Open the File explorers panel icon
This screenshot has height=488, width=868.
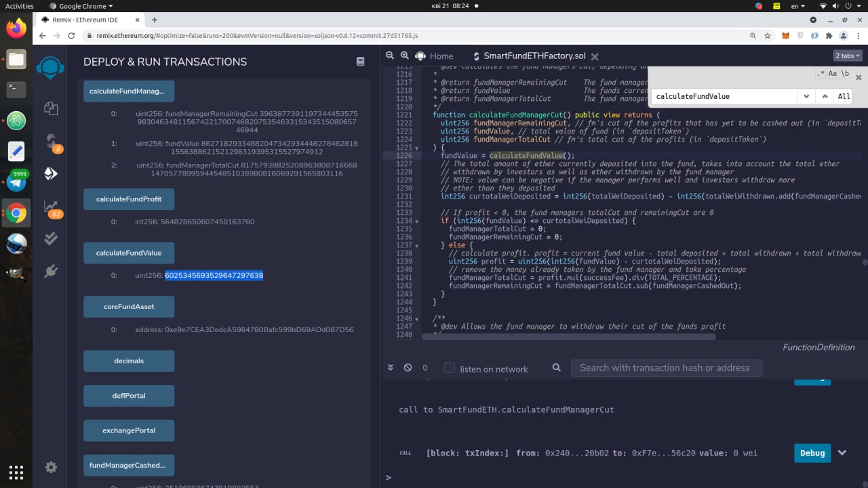point(51,108)
